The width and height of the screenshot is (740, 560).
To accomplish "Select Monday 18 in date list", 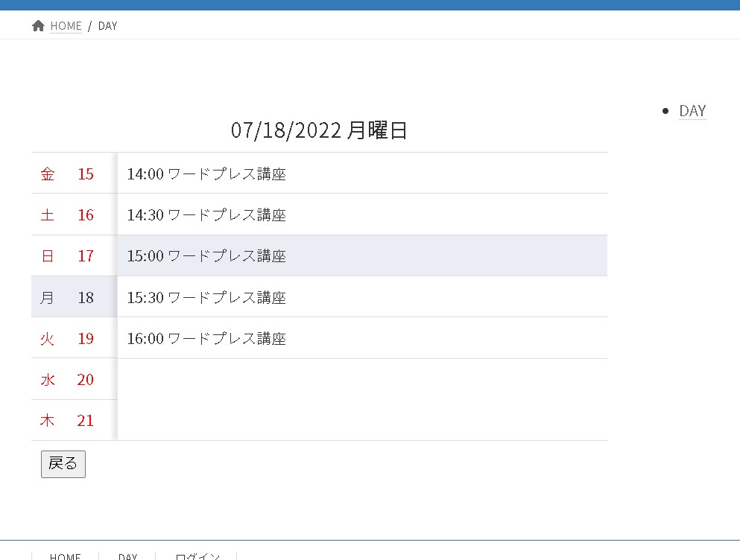I will point(67,298).
